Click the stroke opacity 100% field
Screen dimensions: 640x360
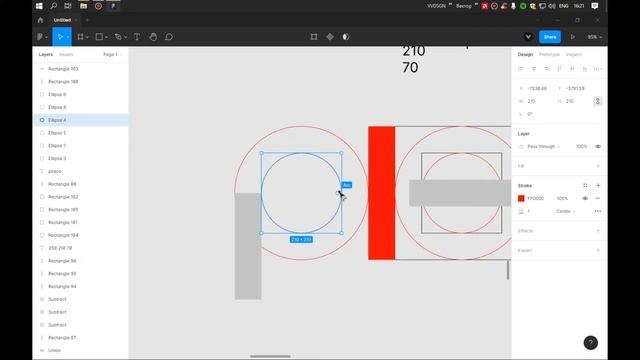[x=562, y=198]
